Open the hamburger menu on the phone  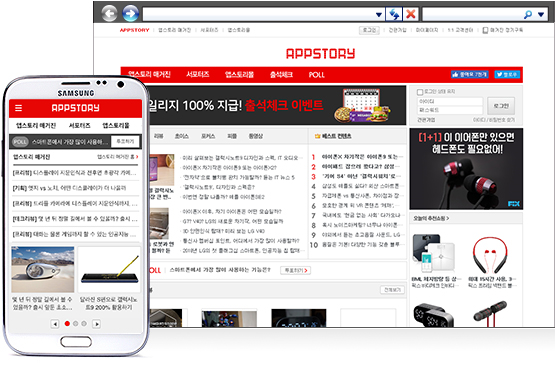[18, 108]
